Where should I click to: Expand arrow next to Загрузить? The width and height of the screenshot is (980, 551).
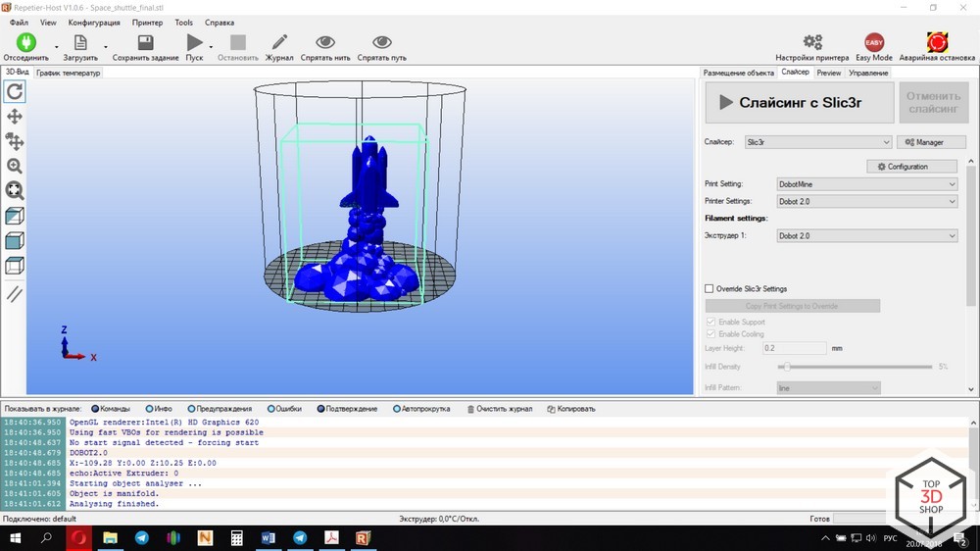pyautogui.click(x=106, y=47)
